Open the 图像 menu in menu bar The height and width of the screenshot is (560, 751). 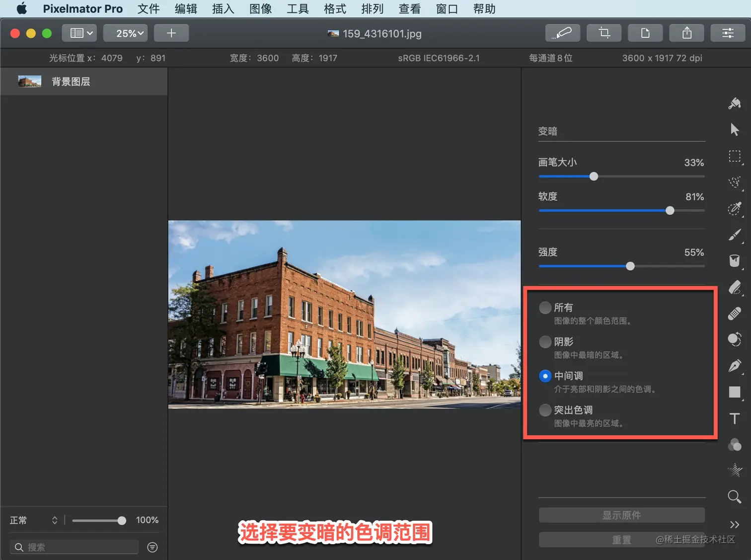coord(260,9)
